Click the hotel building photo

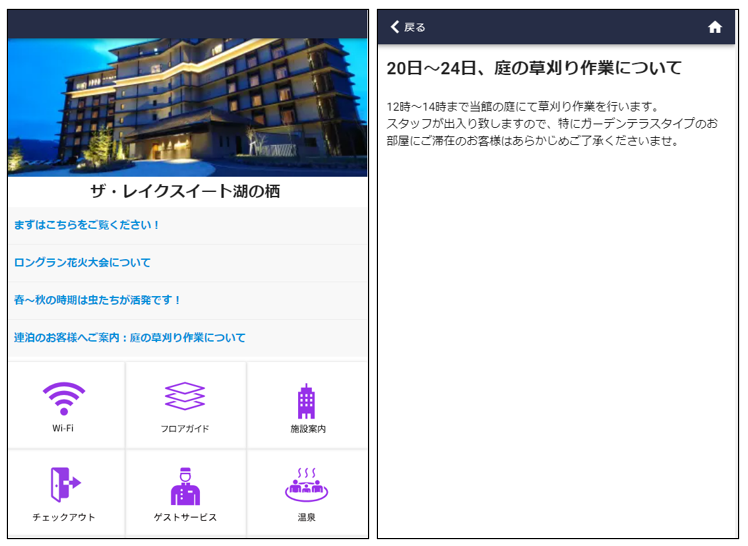[x=187, y=107]
